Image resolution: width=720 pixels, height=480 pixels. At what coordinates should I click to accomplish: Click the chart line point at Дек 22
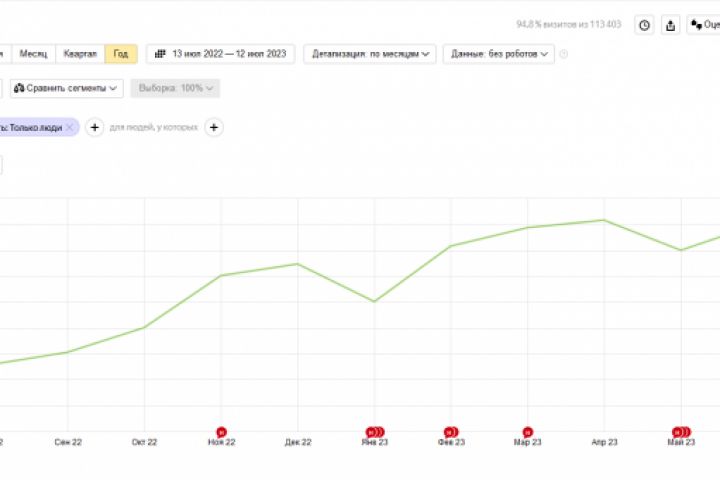pyautogui.click(x=298, y=264)
